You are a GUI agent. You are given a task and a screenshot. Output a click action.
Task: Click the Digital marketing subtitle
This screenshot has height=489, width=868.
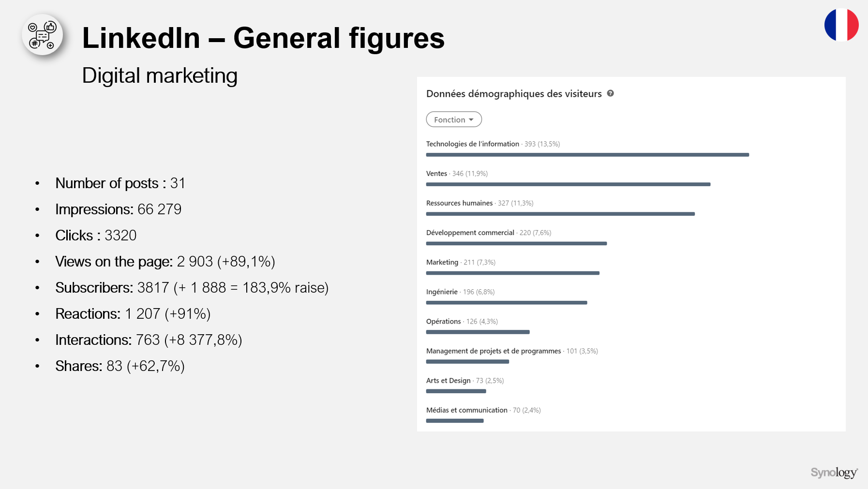(x=160, y=76)
